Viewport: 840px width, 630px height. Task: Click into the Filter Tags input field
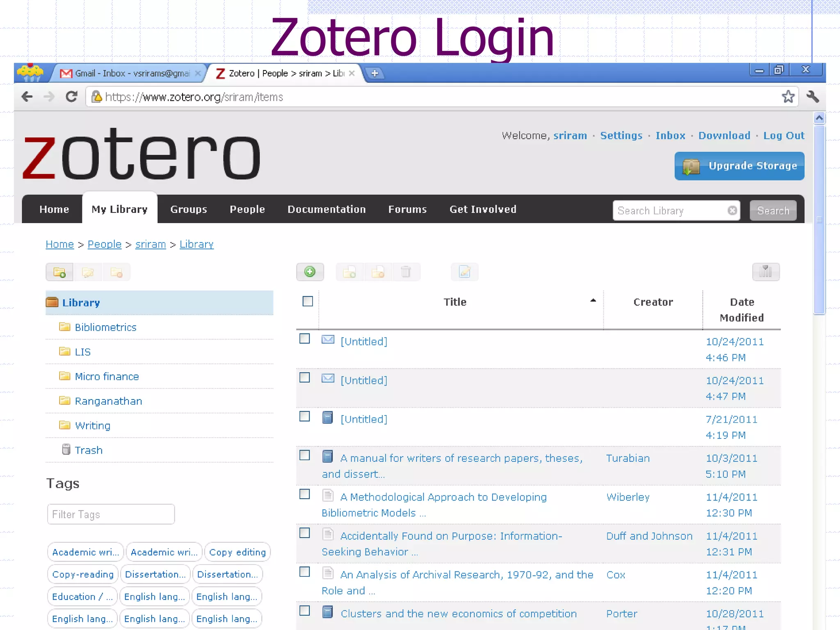tap(111, 514)
